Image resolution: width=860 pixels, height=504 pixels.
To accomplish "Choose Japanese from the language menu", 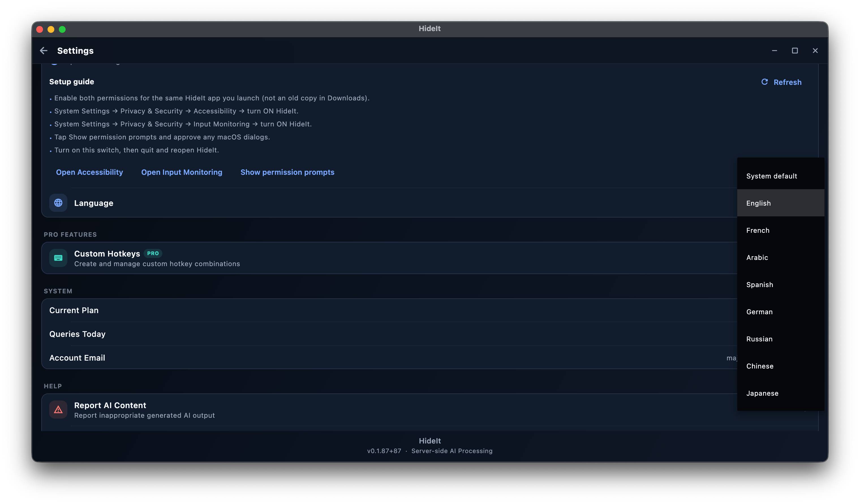I will pyautogui.click(x=781, y=393).
